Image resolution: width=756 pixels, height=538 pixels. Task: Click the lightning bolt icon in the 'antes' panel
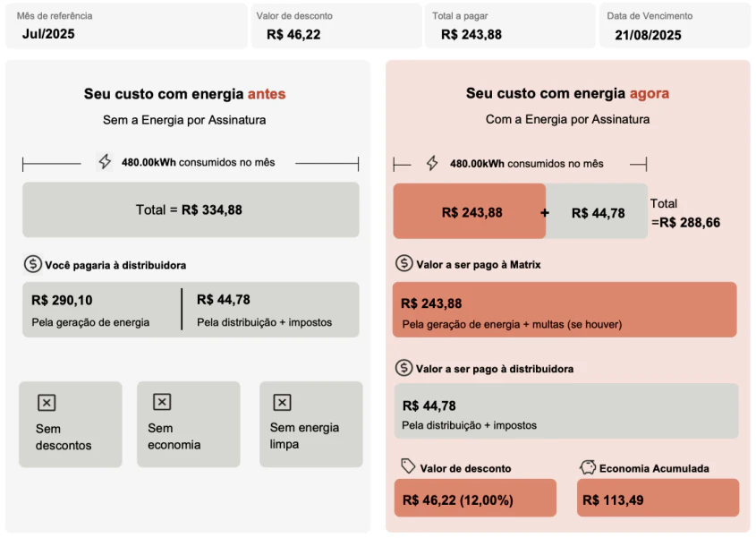(x=106, y=162)
